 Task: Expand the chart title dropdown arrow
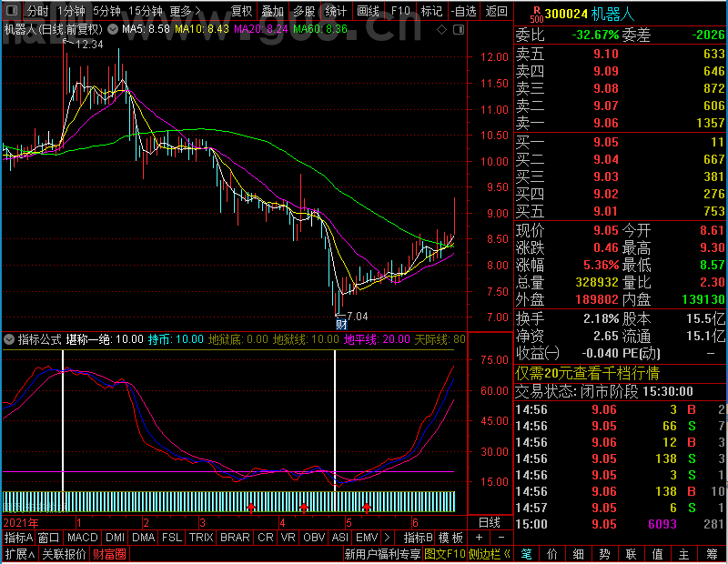(x=112, y=30)
